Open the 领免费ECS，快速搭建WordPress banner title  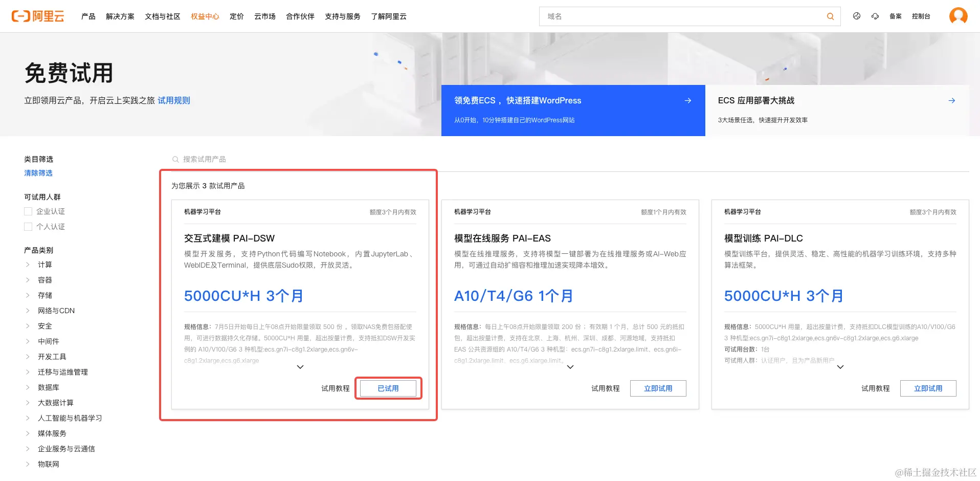(x=518, y=101)
